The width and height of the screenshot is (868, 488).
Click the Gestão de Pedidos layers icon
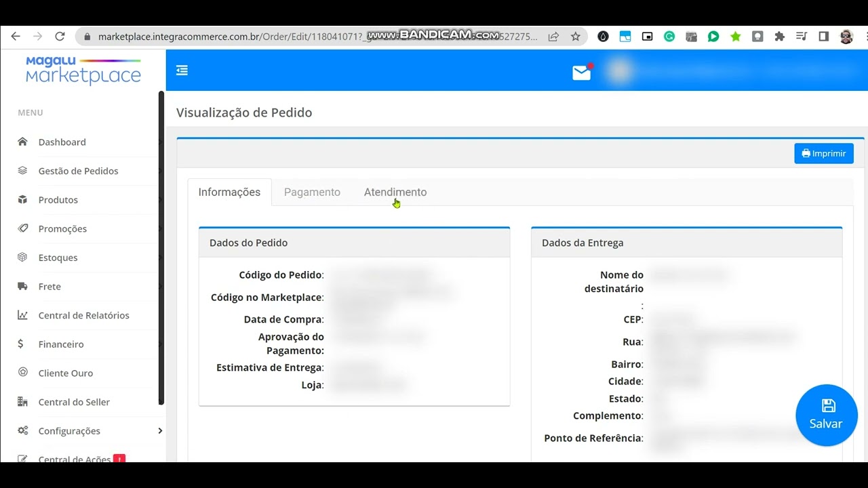tap(22, 171)
